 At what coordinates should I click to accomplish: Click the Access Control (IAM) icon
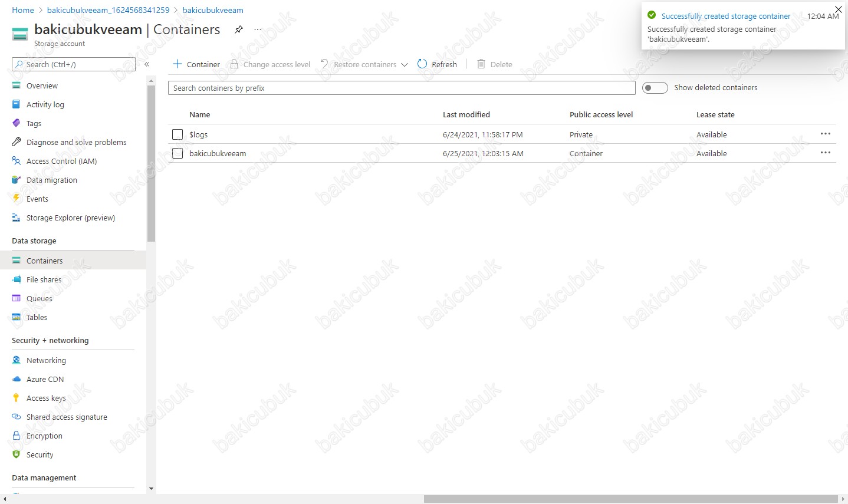point(17,161)
